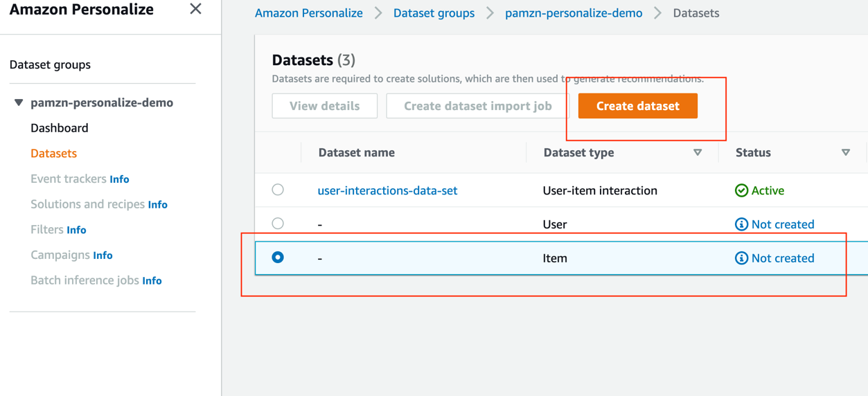Click the info icon in User row status
Screen dimensions: 868x396
tap(741, 224)
